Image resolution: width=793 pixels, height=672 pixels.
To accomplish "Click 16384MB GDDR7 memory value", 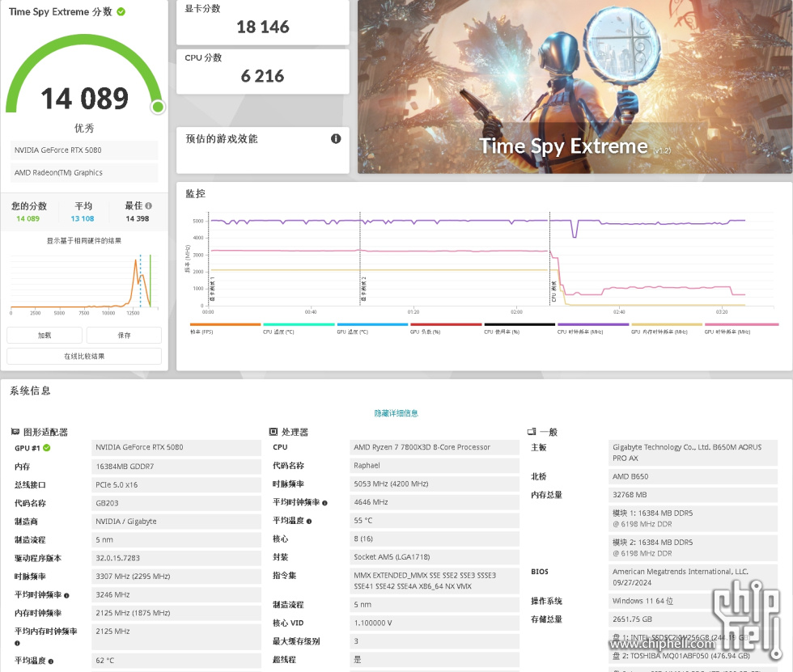I will click(176, 467).
